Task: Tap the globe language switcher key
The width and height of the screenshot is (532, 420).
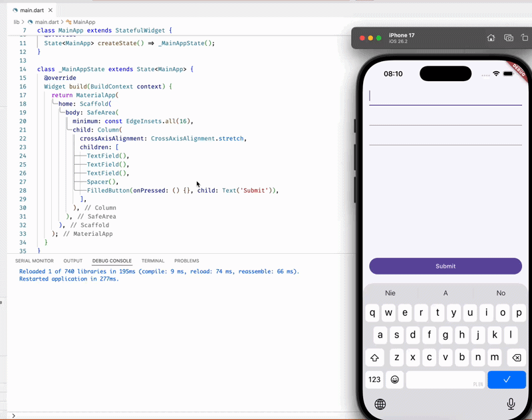Action: pos(380,404)
